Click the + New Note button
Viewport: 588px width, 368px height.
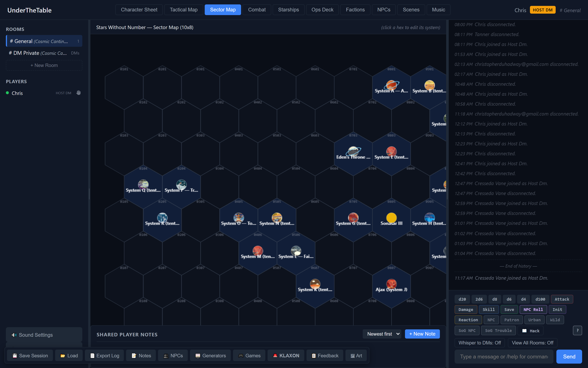coord(422,334)
